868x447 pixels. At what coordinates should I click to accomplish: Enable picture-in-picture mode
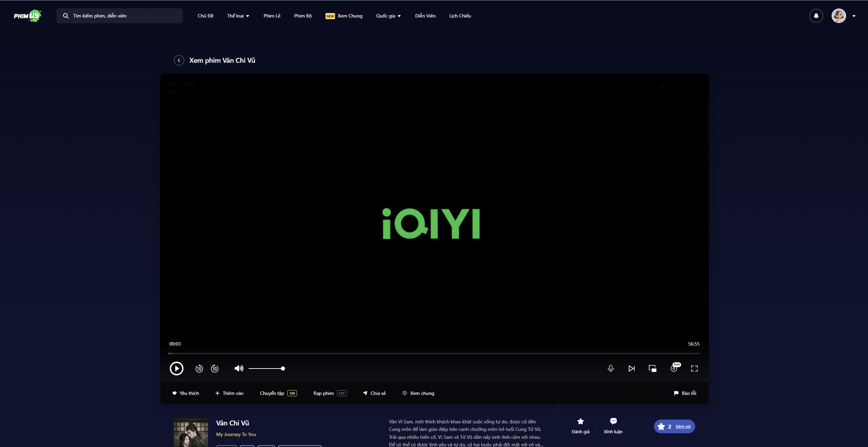(652, 369)
